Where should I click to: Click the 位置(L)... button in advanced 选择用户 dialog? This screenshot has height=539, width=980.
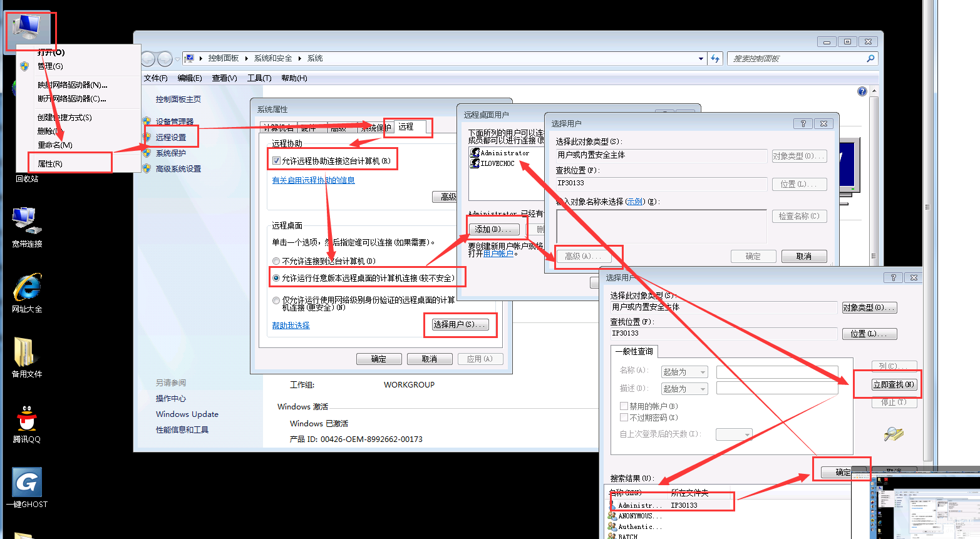869,334
